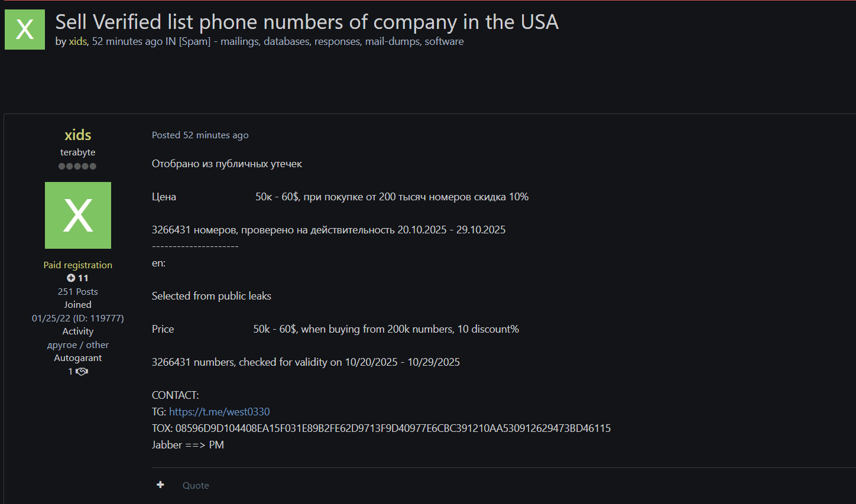Open the [Spam] mailings, databases forum category link
Screen dimensions: 856x504
point(321,41)
